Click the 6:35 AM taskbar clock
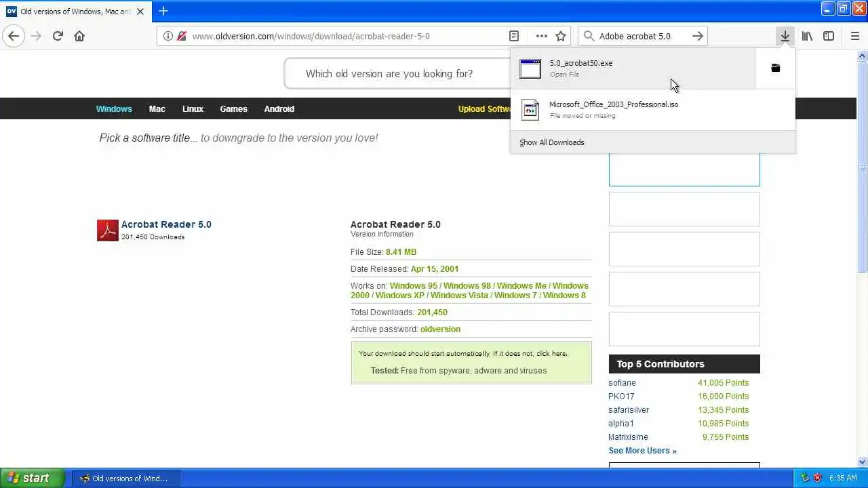Image resolution: width=868 pixels, height=488 pixels. click(843, 478)
